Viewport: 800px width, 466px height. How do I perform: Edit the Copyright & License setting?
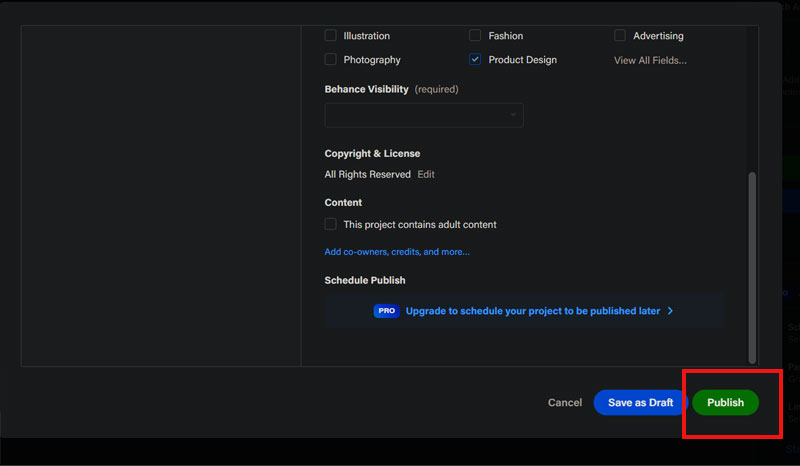pyautogui.click(x=426, y=174)
